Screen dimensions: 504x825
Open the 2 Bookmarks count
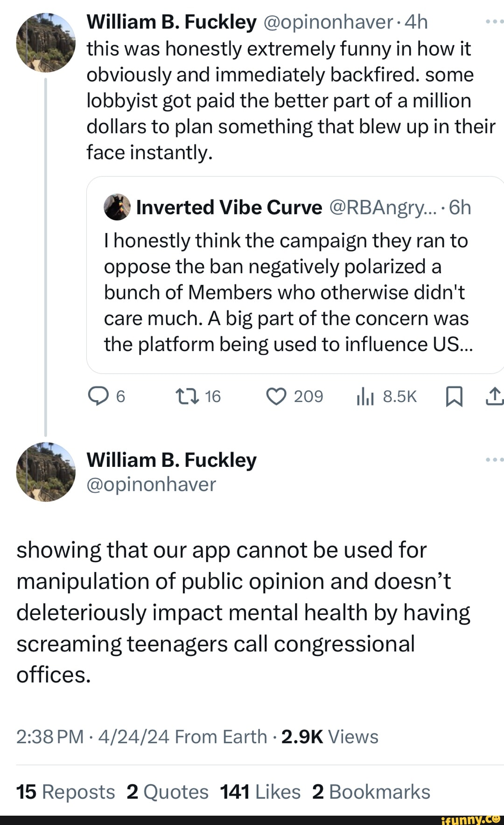tap(371, 792)
